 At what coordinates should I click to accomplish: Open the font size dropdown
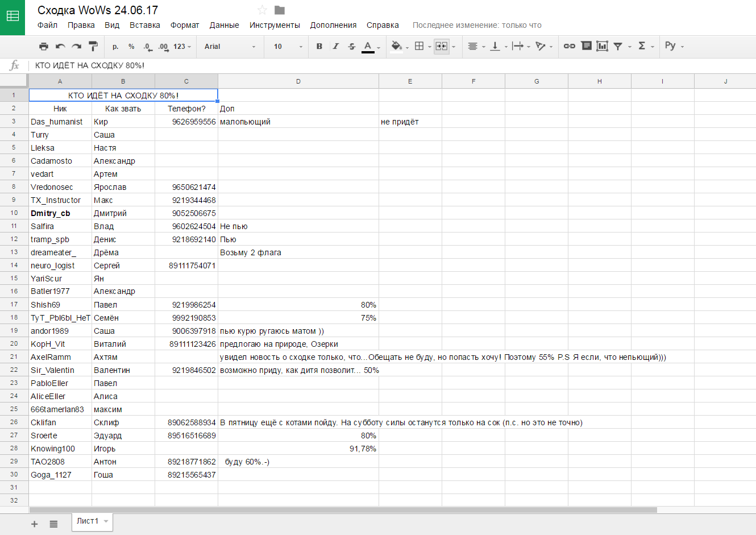click(x=288, y=47)
